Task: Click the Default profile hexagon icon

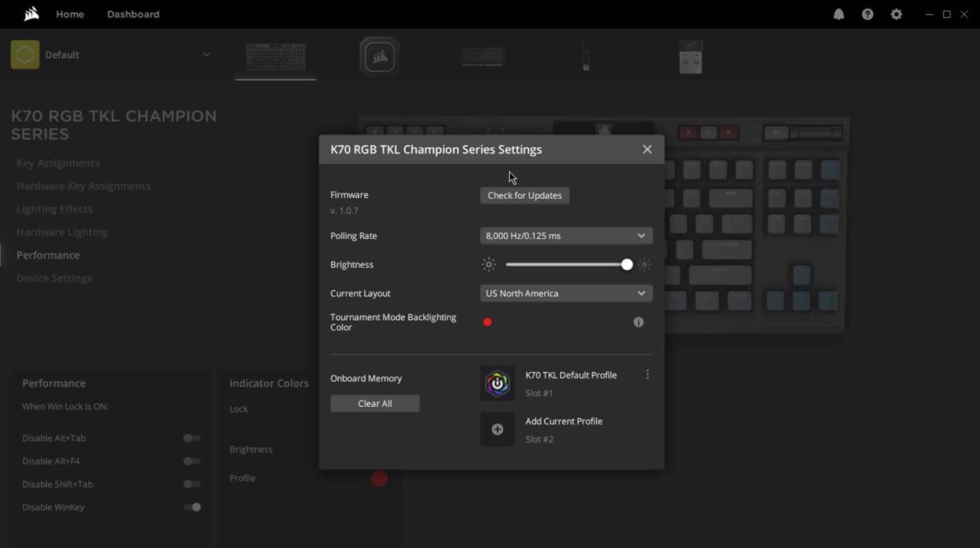Action: tap(25, 55)
